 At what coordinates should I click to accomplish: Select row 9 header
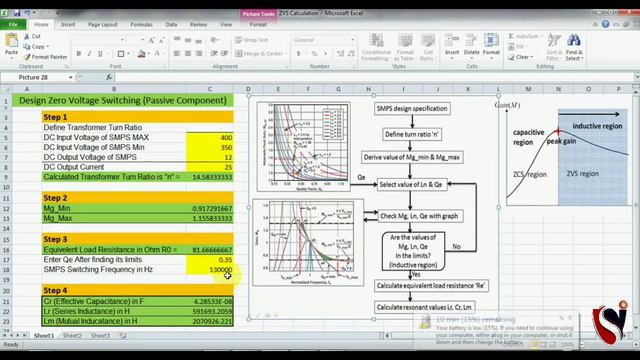(x=6, y=177)
